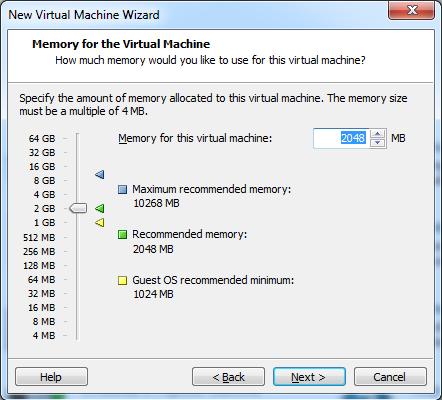Image resolution: width=442 pixels, height=400 pixels.
Task: Click the green recommended memory arrow marker
Action: point(100,209)
